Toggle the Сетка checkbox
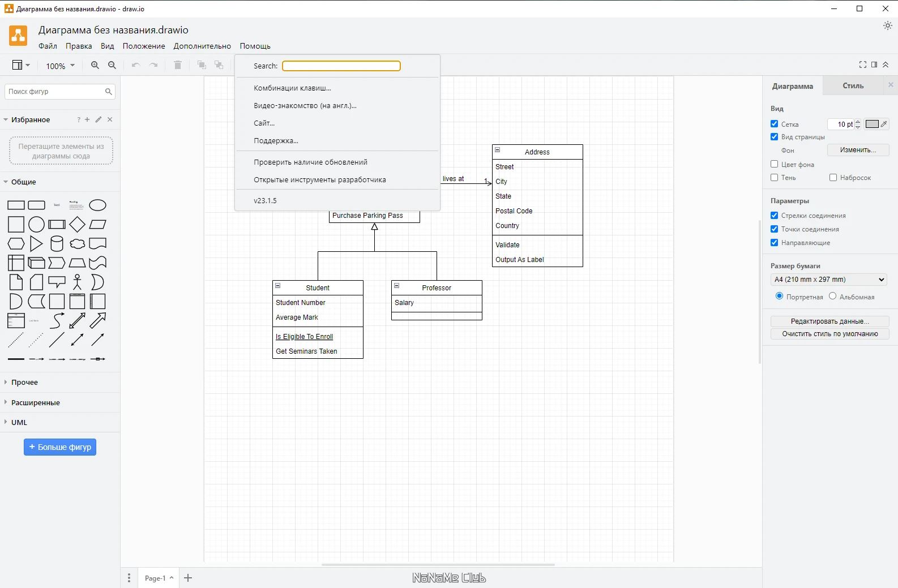Image resolution: width=898 pixels, height=588 pixels. tap(774, 123)
